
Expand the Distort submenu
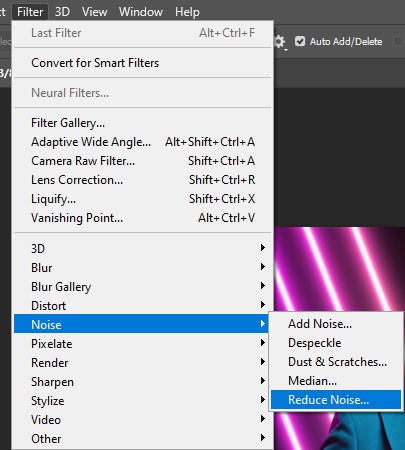tap(141, 305)
